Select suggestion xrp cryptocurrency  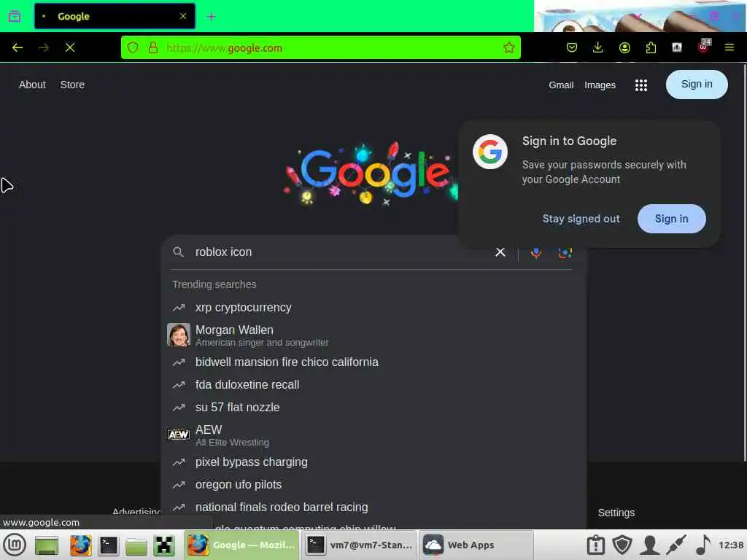[x=373, y=308]
